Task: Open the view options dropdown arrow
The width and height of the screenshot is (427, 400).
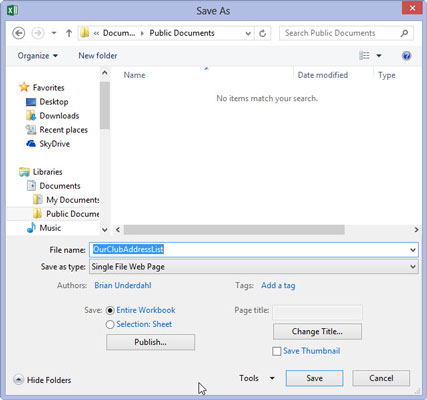Action: click(379, 56)
